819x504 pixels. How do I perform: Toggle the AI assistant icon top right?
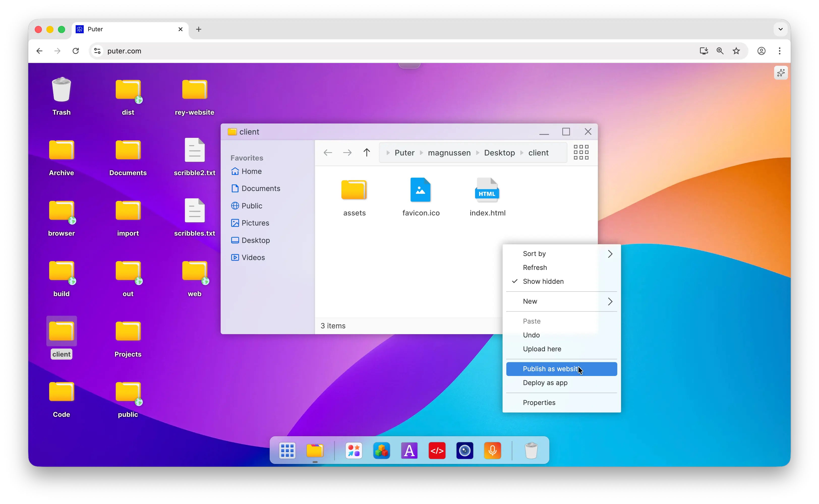click(781, 73)
